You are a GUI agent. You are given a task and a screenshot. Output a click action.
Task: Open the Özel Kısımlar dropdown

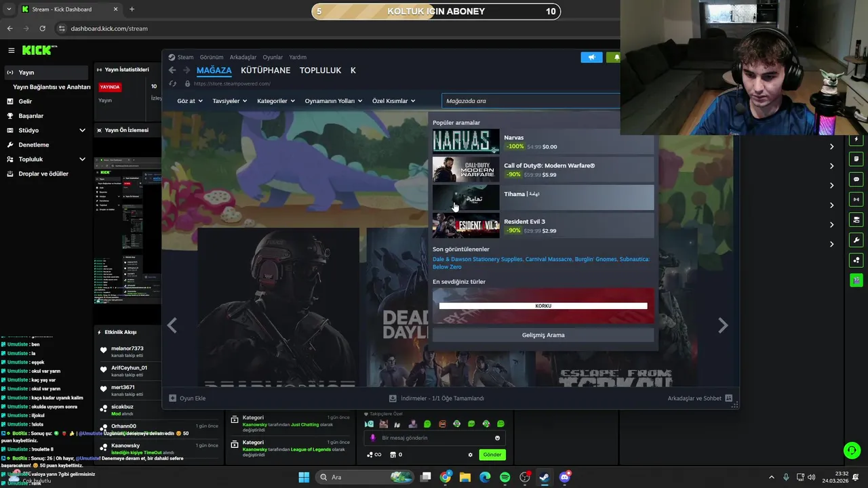click(394, 101)
